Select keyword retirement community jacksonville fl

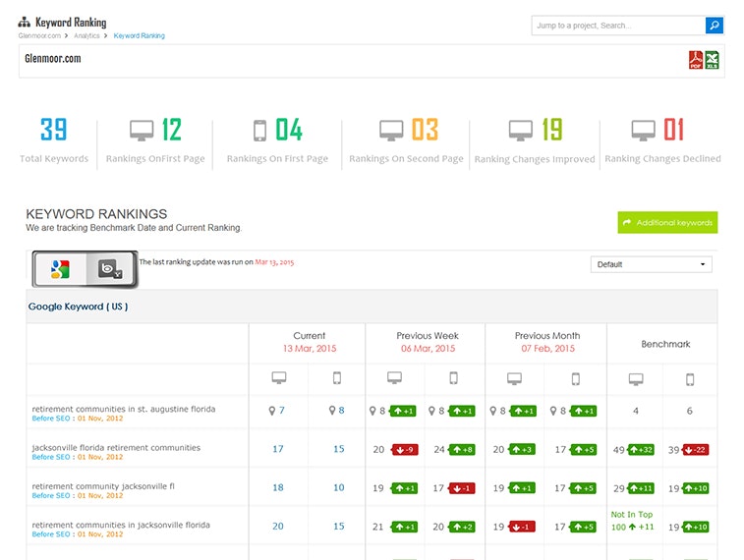[x=103, y=486]
